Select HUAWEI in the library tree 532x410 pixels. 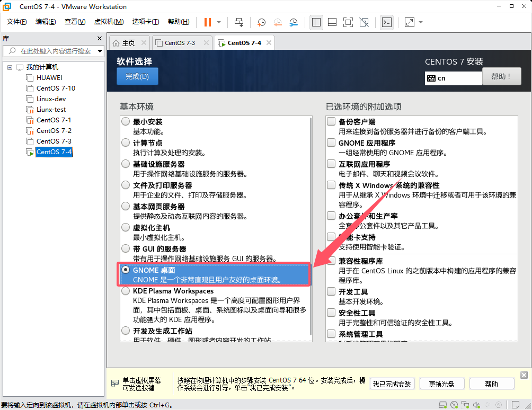[49, 78]
